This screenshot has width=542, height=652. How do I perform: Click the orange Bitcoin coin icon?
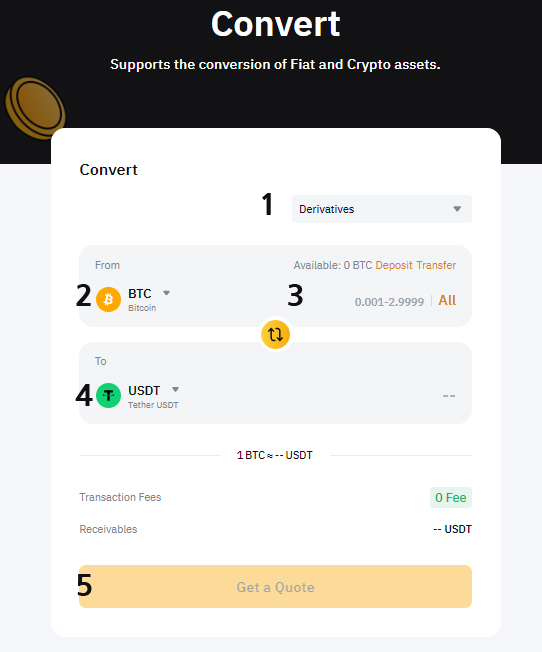coord(109,299)
